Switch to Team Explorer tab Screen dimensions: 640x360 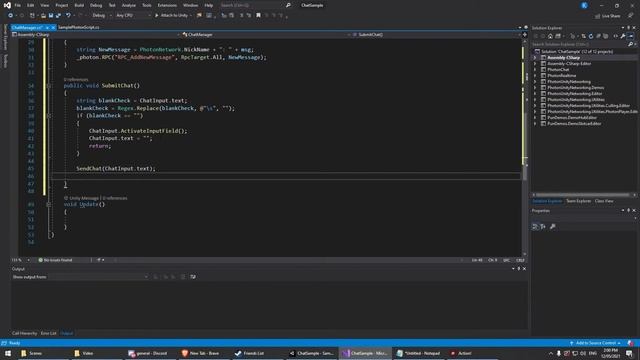click(x=578, y=201)
